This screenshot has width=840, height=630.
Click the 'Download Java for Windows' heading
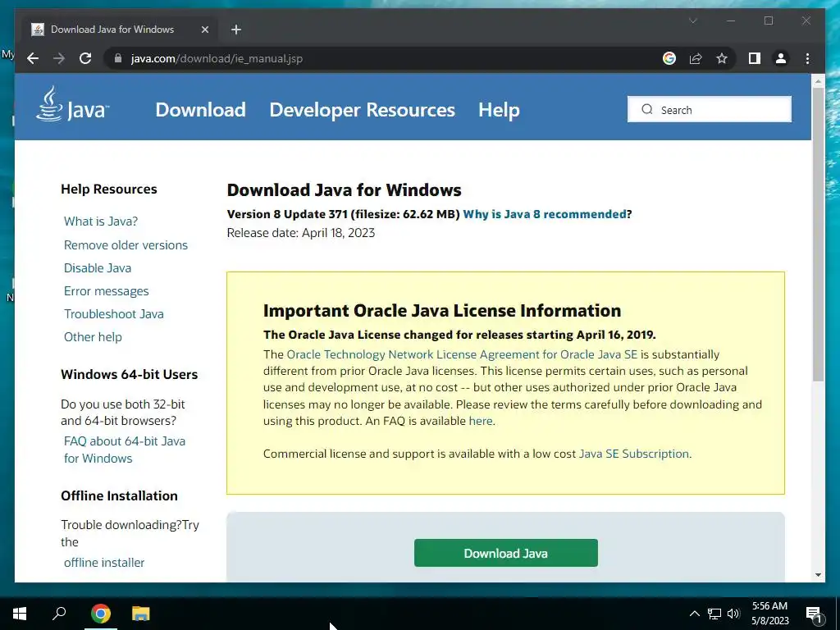pyautogui.click(x=344, y=190)
